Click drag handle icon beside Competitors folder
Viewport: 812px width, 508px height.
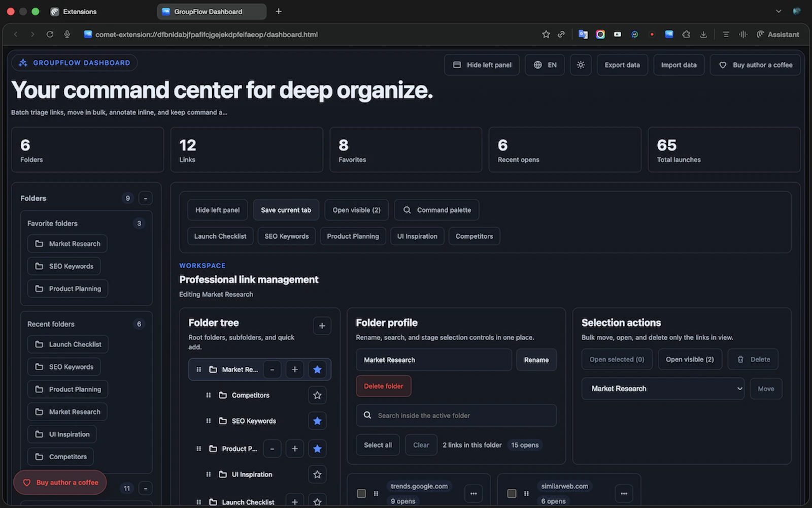(x=208, y=395)
